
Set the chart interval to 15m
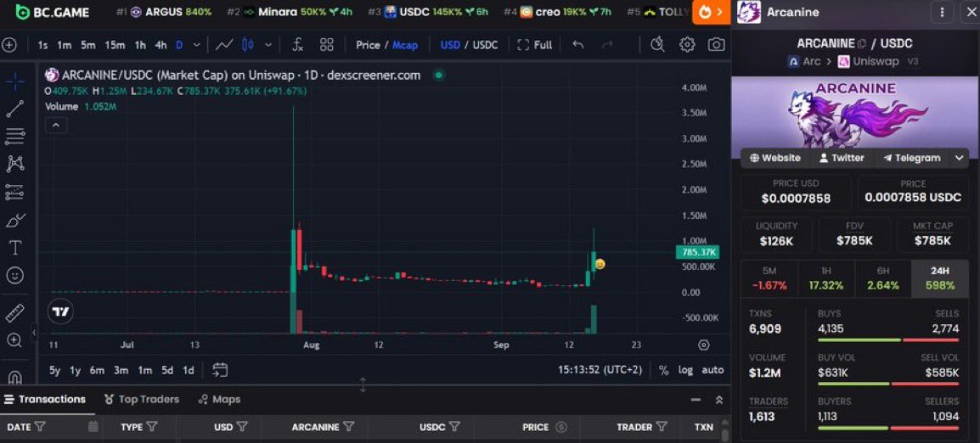tap(115, 45)
